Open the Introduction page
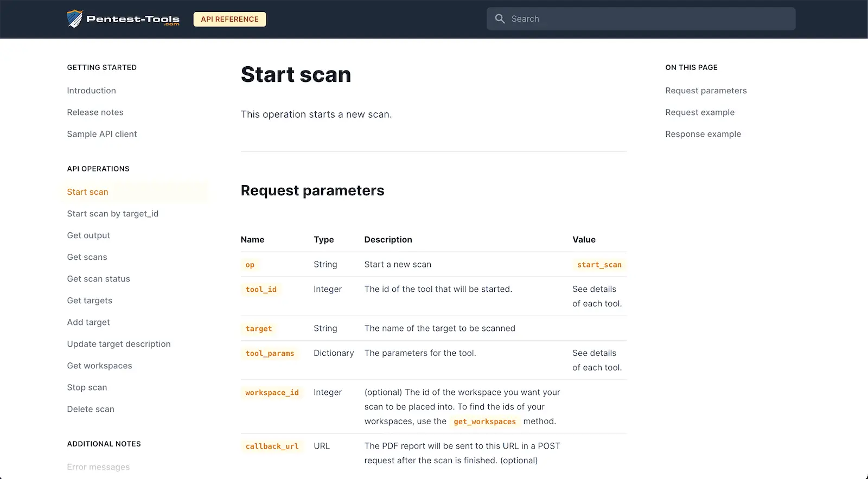Screen dimensions: 868x479 point(91,91)
